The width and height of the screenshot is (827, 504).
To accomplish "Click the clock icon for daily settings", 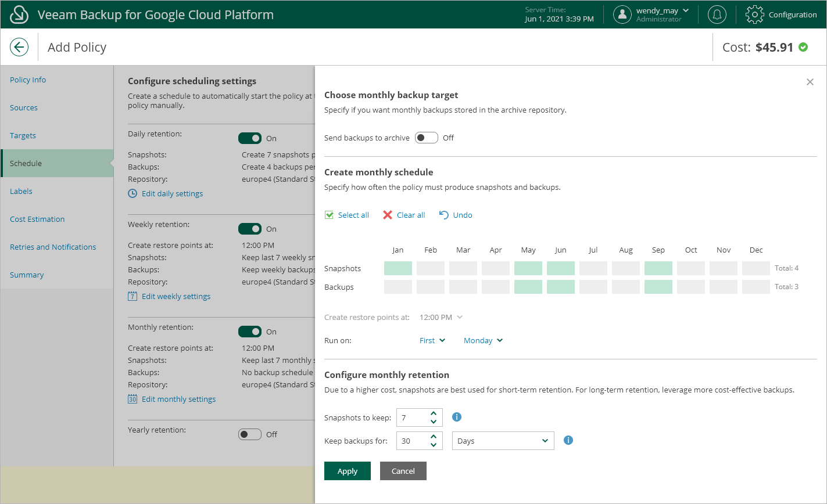I will (133, 193).
